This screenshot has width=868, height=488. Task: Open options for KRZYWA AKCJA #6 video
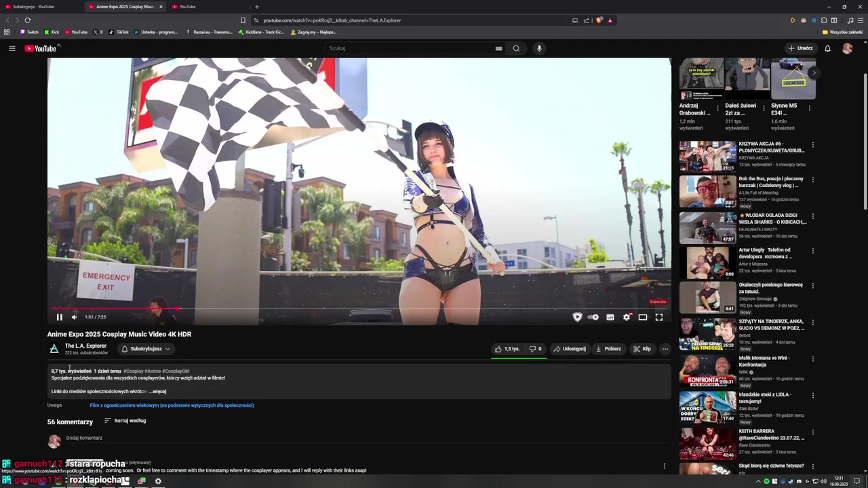click(x=812, y=144)
